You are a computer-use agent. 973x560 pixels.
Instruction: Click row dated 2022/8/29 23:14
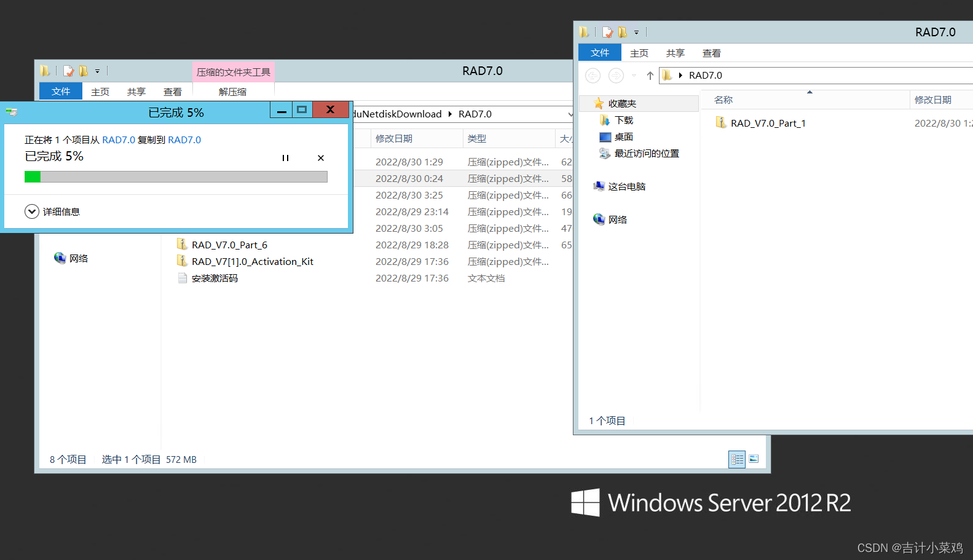point(464,212)
